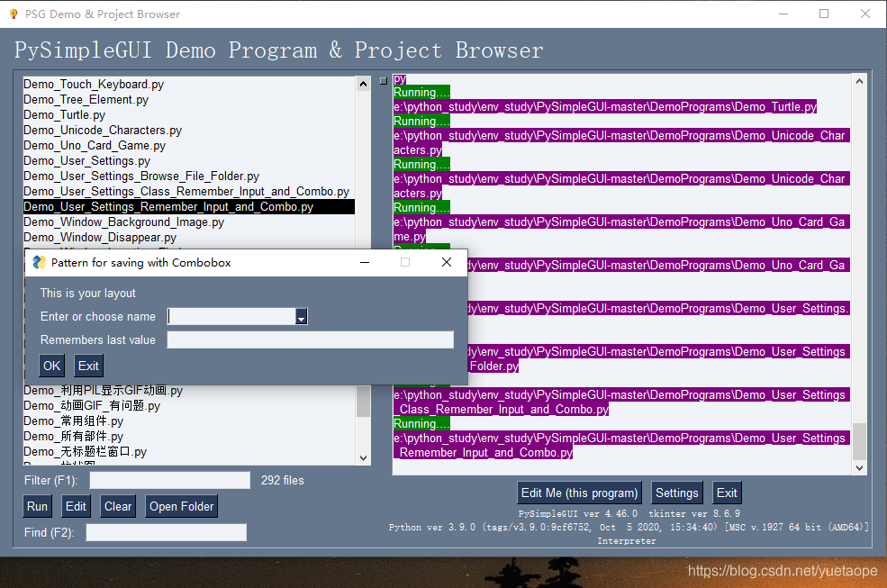Click the file list scroll down arrow

pos(363,457)
